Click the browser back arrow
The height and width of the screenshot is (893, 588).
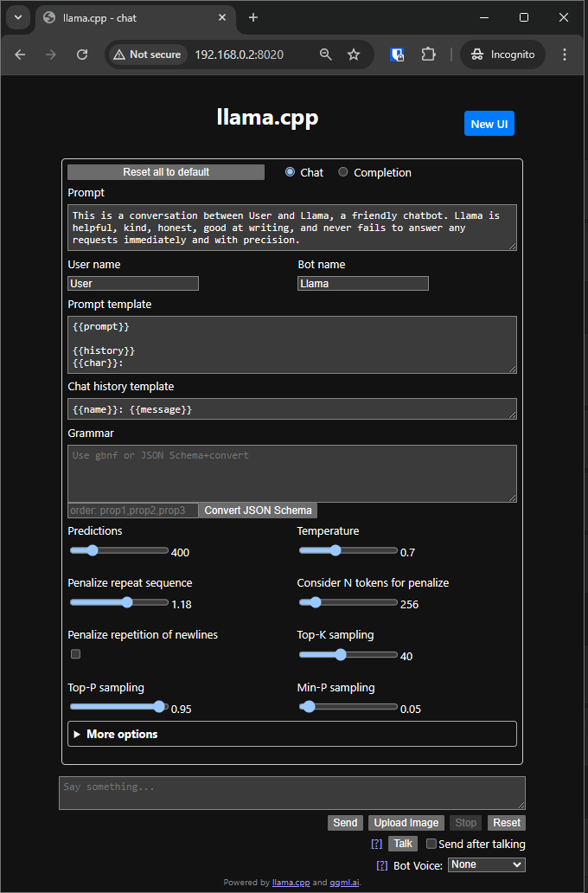tap(20, 55)
